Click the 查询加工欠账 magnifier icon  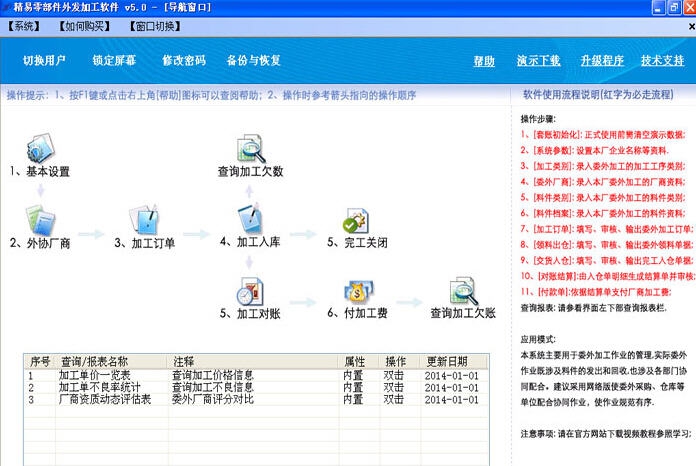464,291
